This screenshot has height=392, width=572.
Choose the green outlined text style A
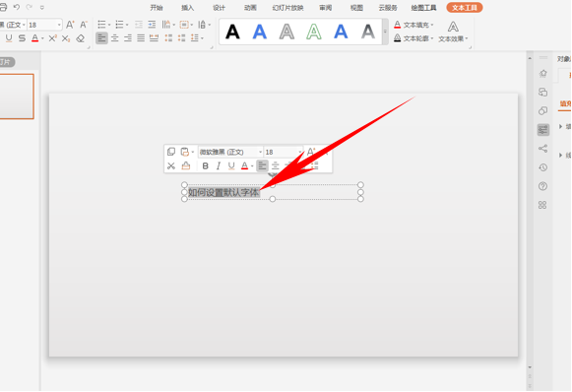click(314, 32)
